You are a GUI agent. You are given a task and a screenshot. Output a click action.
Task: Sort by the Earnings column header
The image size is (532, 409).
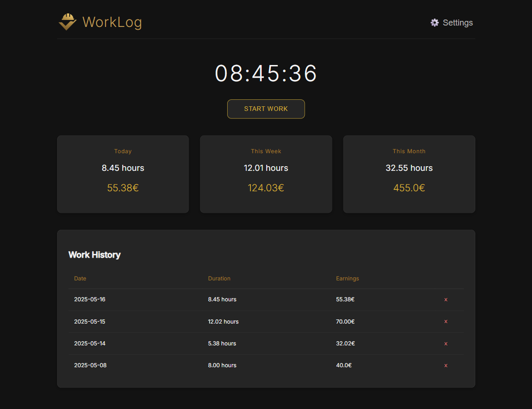click(x=348, y=278)
